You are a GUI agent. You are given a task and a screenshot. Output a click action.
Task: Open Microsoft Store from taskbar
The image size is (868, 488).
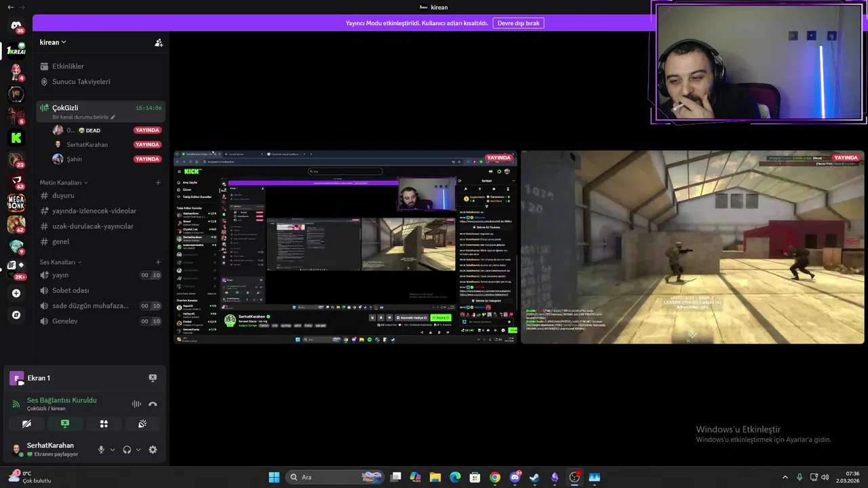click(475, 477)
